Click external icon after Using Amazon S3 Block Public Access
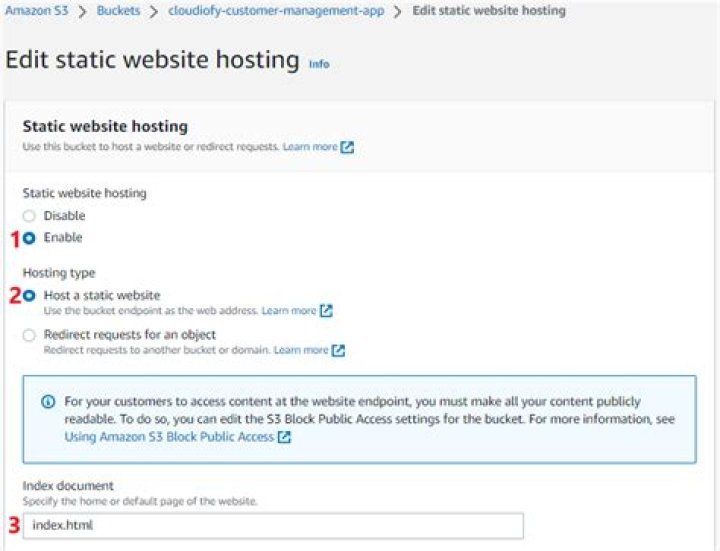 (285, 437)
